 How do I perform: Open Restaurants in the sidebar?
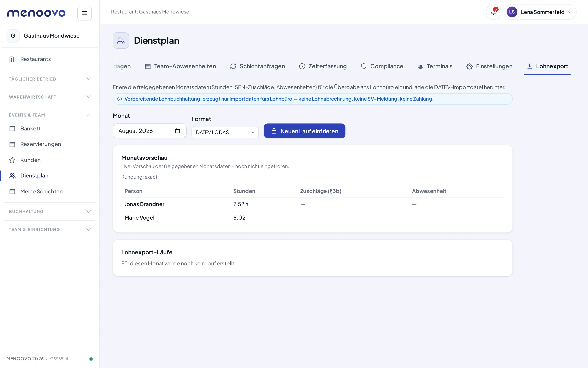50,59
